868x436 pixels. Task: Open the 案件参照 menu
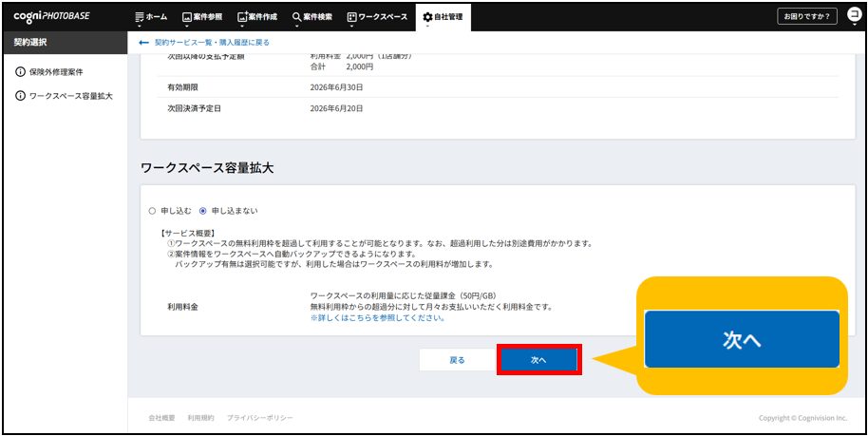tap(201, 17)
